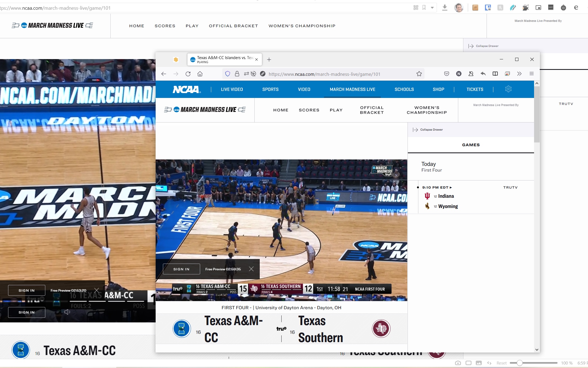588x368 pixels.
Task: Open PLAY in Firefox March Madness nav
Action: (336, 110)
